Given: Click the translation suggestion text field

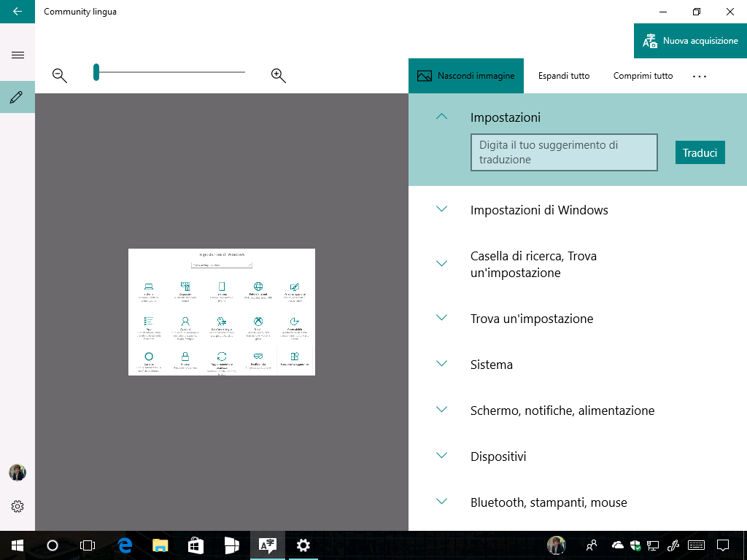Looking at the screenshot, I should 564,152.
